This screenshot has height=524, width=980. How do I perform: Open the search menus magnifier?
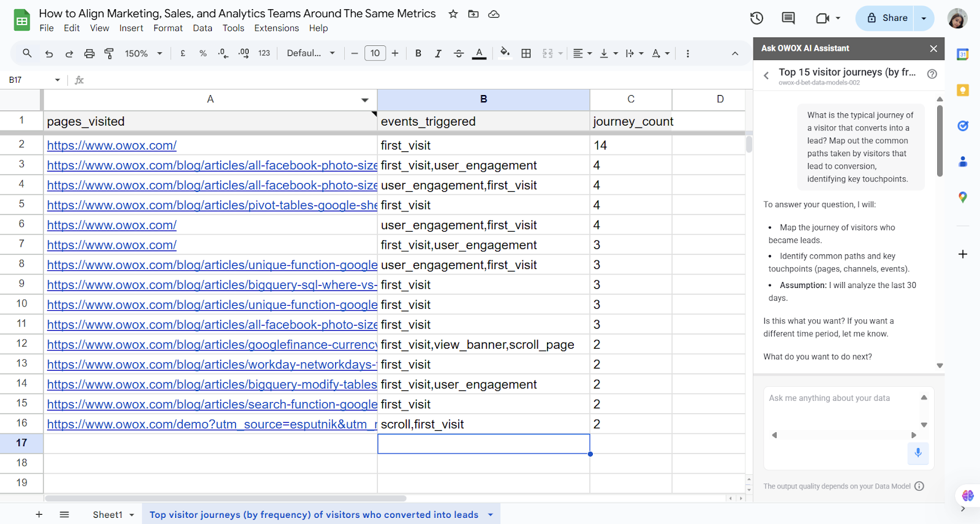click(x=27, y=53)
